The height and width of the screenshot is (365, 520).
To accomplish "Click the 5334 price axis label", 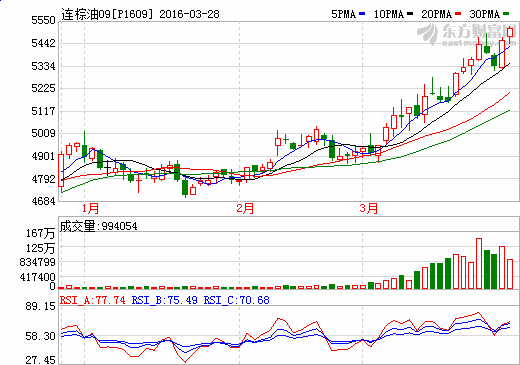I will coord(43,66).
